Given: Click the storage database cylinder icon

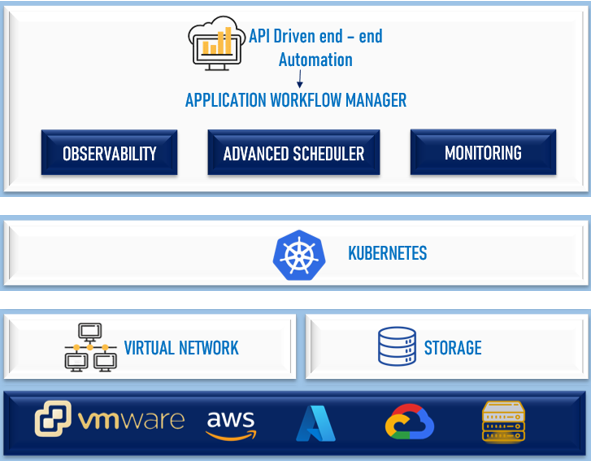Looking at the screenshot, I should 397,346.
